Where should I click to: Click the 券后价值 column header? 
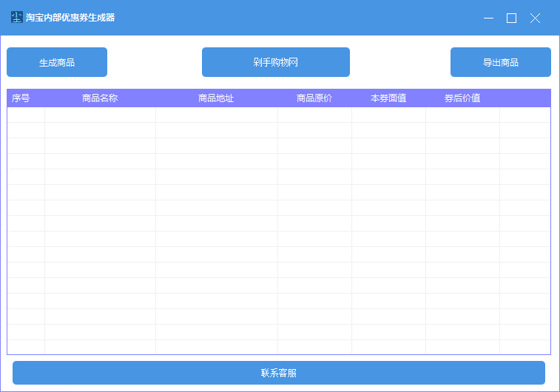tap(462, 98)
